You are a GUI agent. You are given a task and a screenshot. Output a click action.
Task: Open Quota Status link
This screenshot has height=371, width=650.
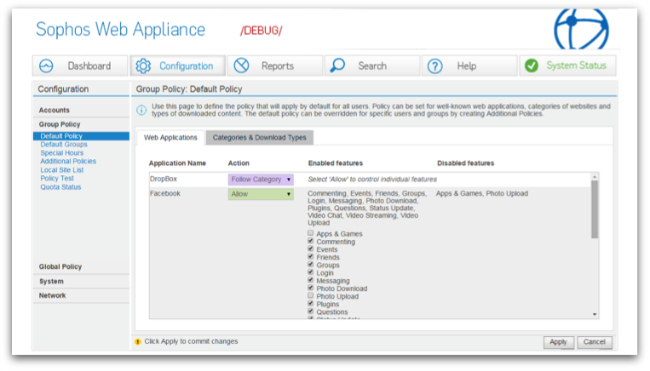click(x=61, y=187)
